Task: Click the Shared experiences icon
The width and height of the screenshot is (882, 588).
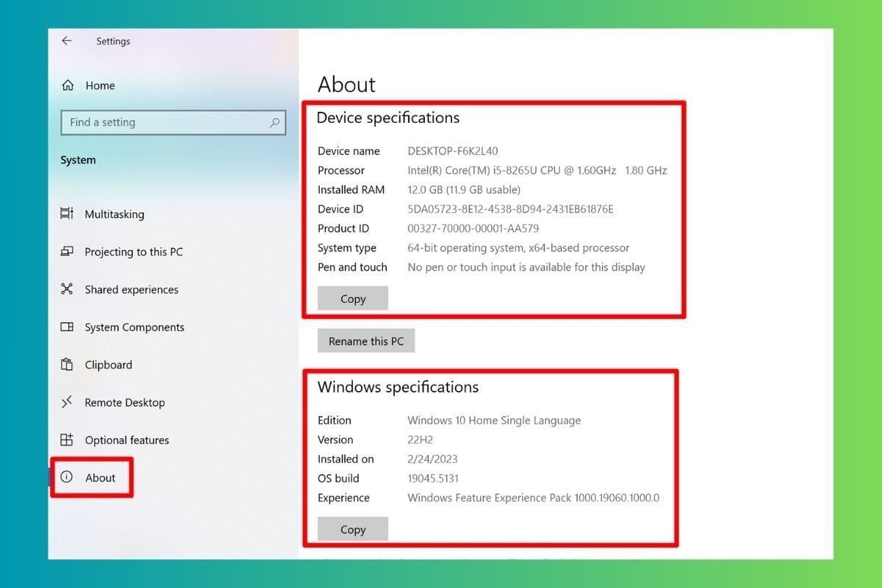Action: (x=67, y=290)
